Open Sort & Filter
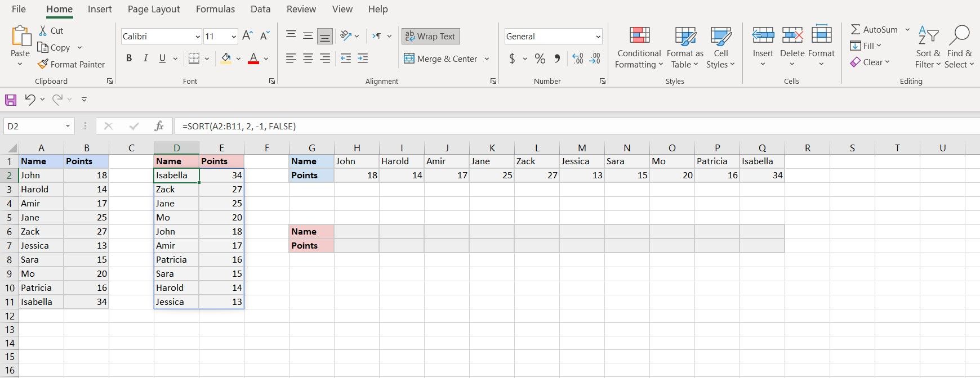The image size is (980, 378). 928,47
